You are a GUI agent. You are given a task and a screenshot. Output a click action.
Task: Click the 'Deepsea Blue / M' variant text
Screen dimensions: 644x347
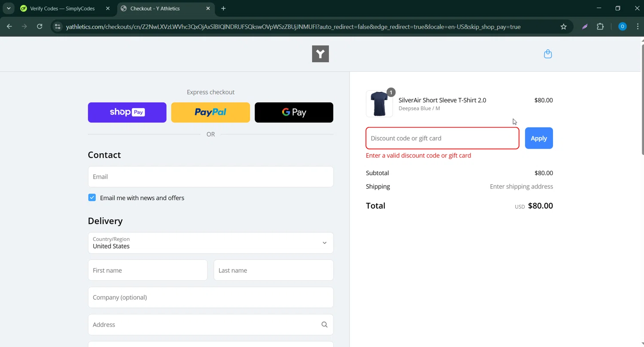[x=419, y=108]
